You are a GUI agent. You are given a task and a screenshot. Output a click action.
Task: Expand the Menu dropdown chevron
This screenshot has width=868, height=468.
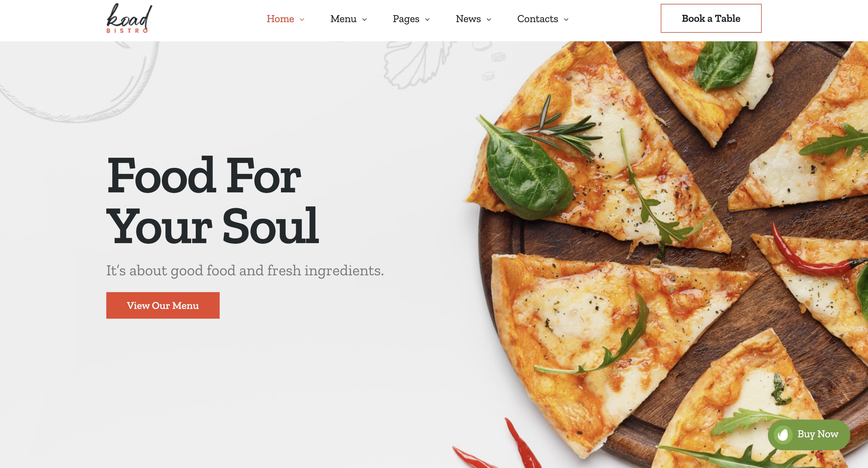tap(364, 19)
